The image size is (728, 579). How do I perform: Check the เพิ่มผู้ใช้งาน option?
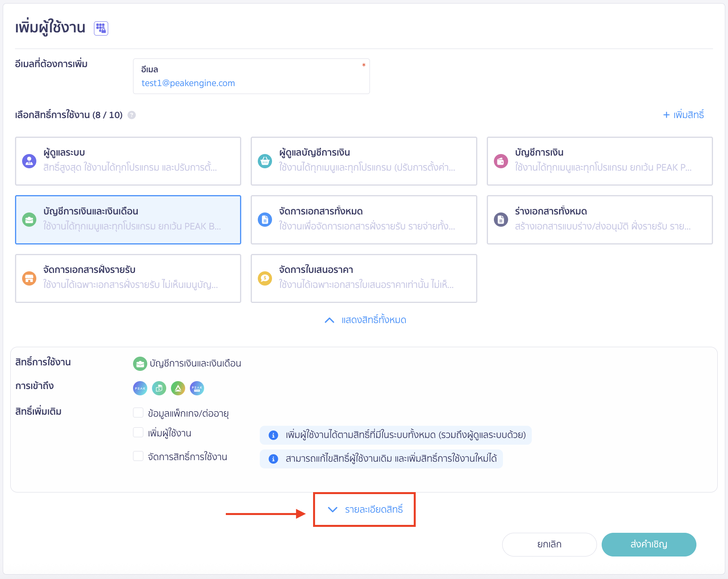click(138, 433)
